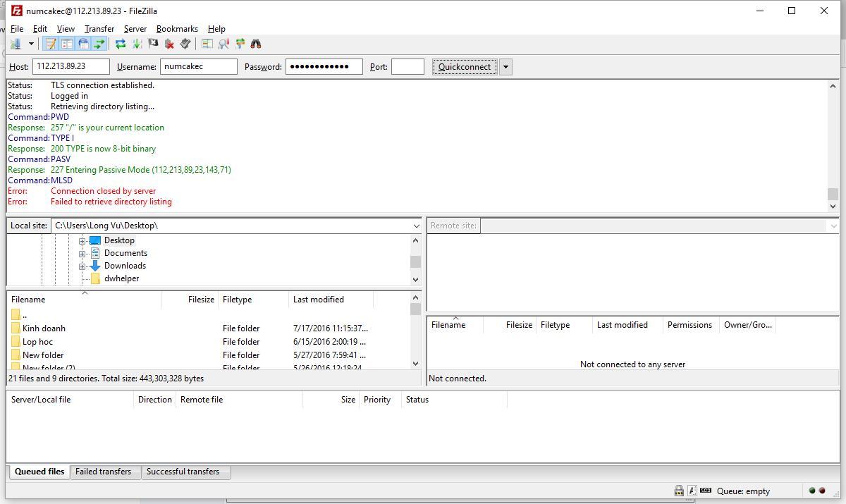Viewport: 846px width, 504px height.
Task: Open the File menu
Action: 17,29
